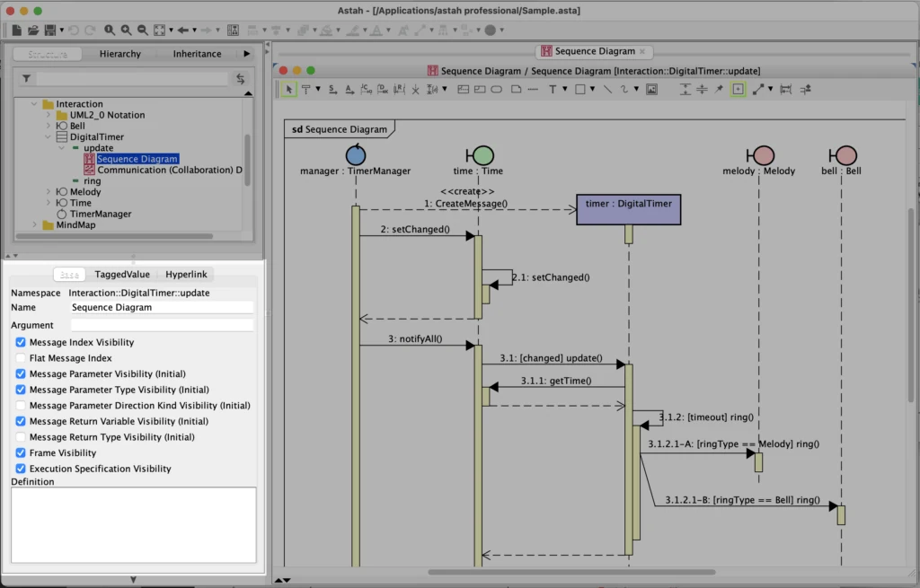Screen dimensions: 920x588
Task: Show more tabs with right arrow
Action: pos(246,54)
